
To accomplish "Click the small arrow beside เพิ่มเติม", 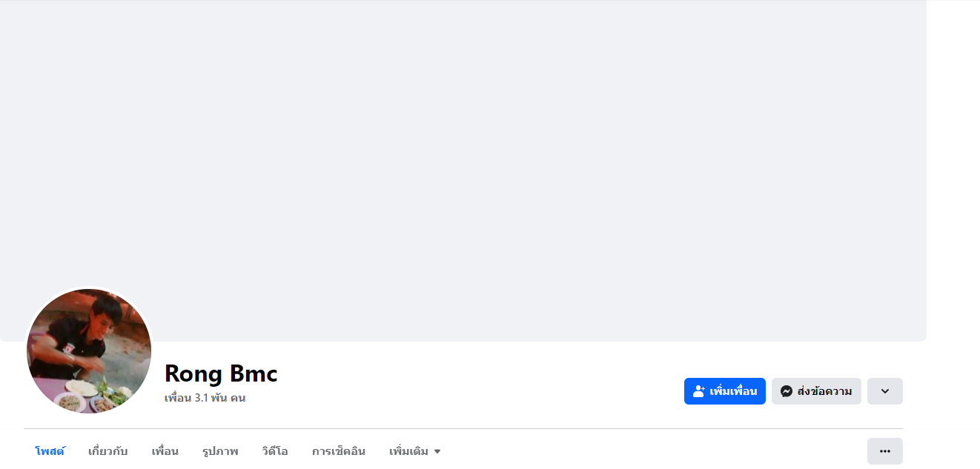I will pyautogui.click(x=437, y=452).
